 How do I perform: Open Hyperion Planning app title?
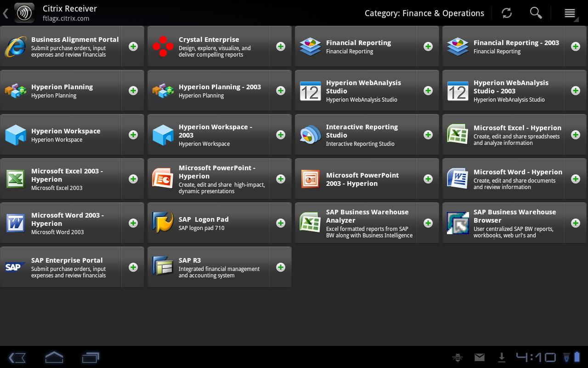click(x=62, y=87)
